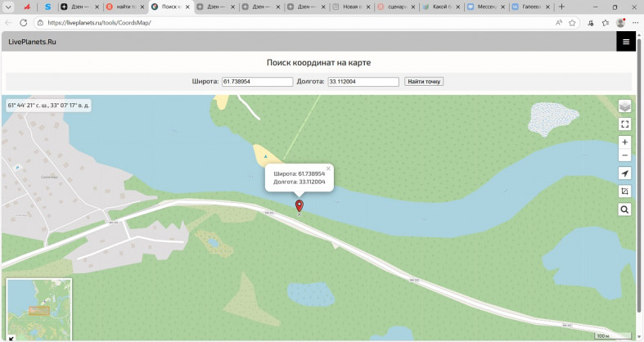Activate the map measurement tool icon
This screenshot has height=342, width=644.
pyautogui.click(x=624, y=191)
